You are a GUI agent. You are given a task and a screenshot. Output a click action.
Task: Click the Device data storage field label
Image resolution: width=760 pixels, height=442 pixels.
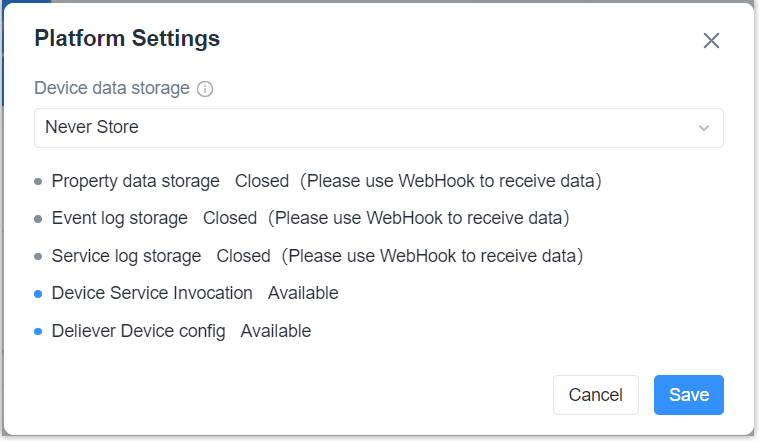[112, 88]
